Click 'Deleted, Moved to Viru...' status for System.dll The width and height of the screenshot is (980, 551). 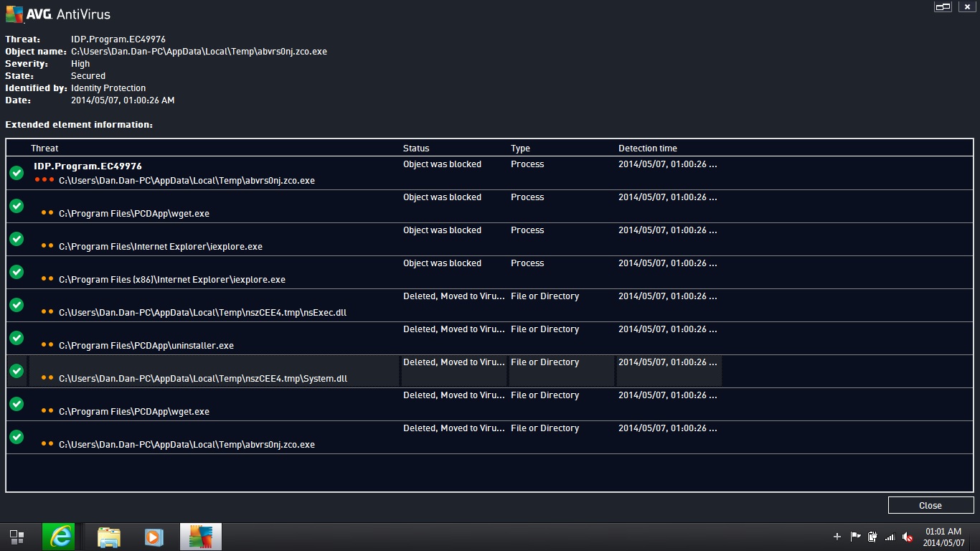pyautogui.click(x=454, y=362)
